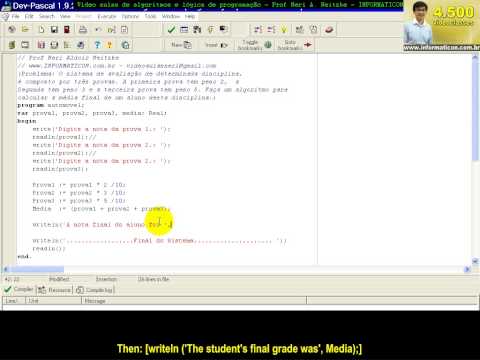The image size is (480, 360).
Task: Click the clock icon in top toolbar
Action: tap(314, 30)
